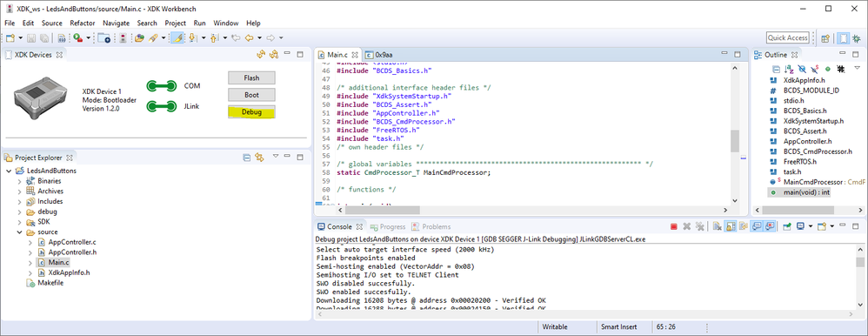Click the New project folder toolbar icon
The height and width of the screenshot is (336, 868).
click(103, 37)
